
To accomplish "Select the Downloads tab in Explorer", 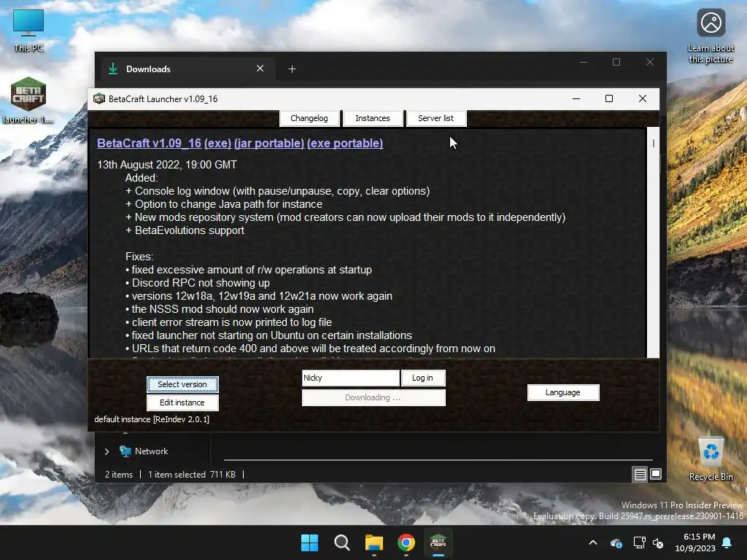I will pos(186,69).
